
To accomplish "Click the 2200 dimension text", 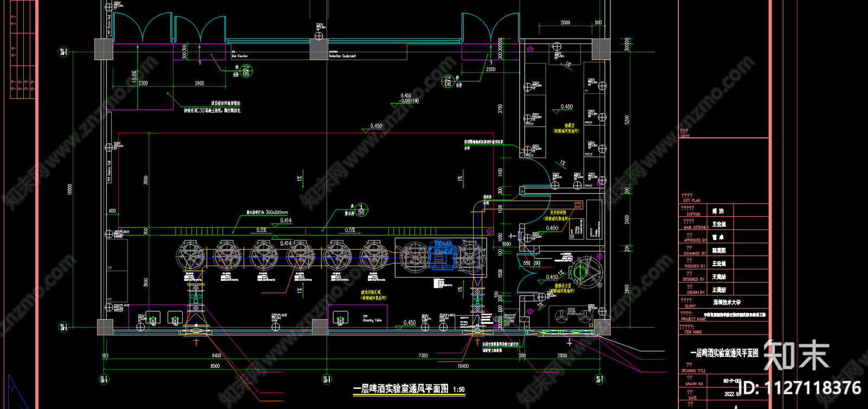I will tap(490, 69).
